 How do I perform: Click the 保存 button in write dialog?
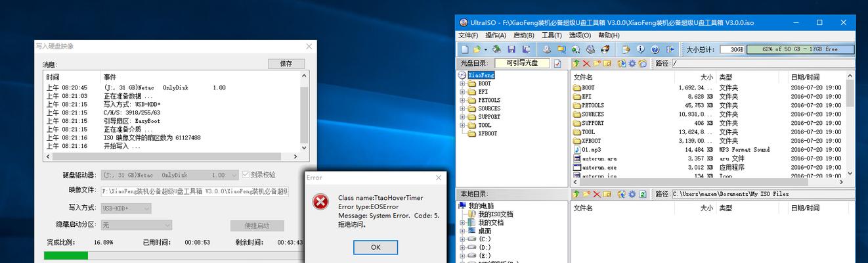tap(286, 64)
